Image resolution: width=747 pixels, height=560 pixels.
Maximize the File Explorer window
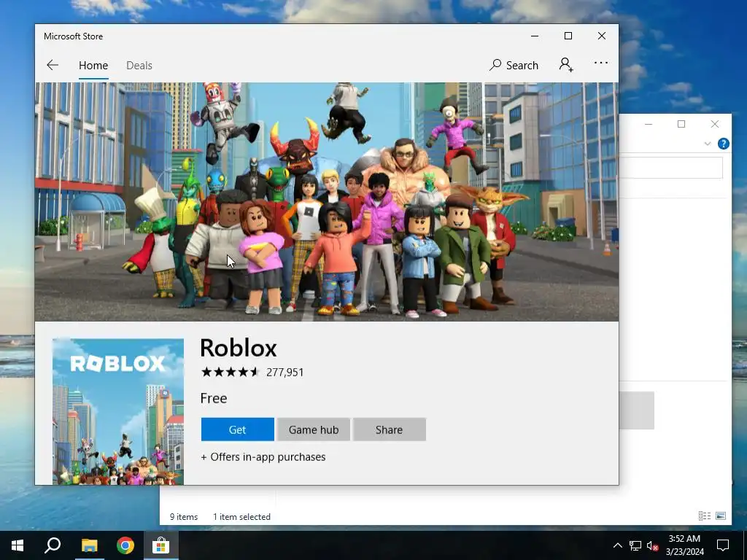(681, 124)
